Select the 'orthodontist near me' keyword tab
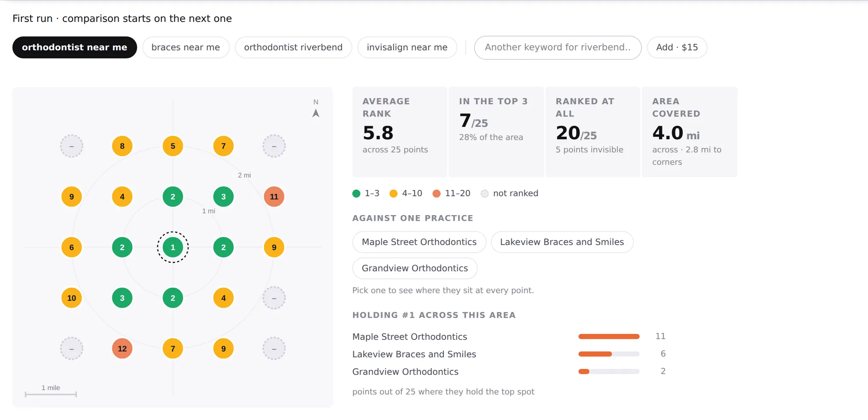The image size is (868, 420). click(74, 47)
